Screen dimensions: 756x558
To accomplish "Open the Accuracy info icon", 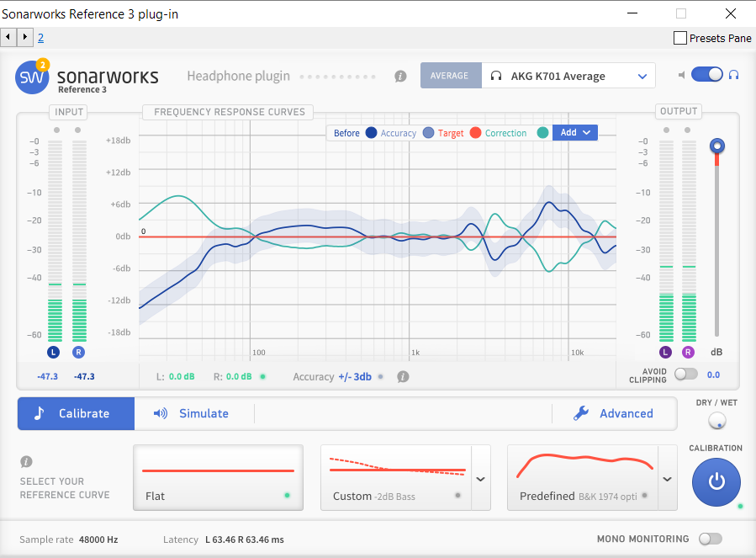I will pos(403,376).
